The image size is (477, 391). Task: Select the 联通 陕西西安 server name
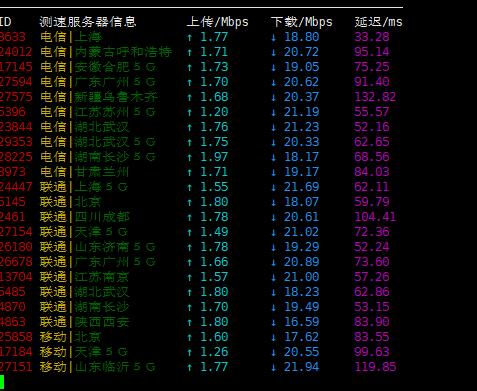click(x=84, y=322)
